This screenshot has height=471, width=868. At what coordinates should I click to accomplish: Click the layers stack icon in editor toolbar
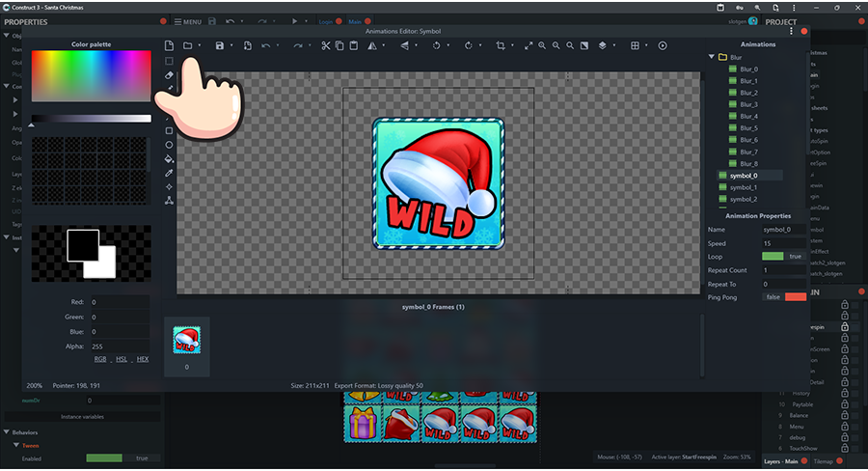coord(602,45)
